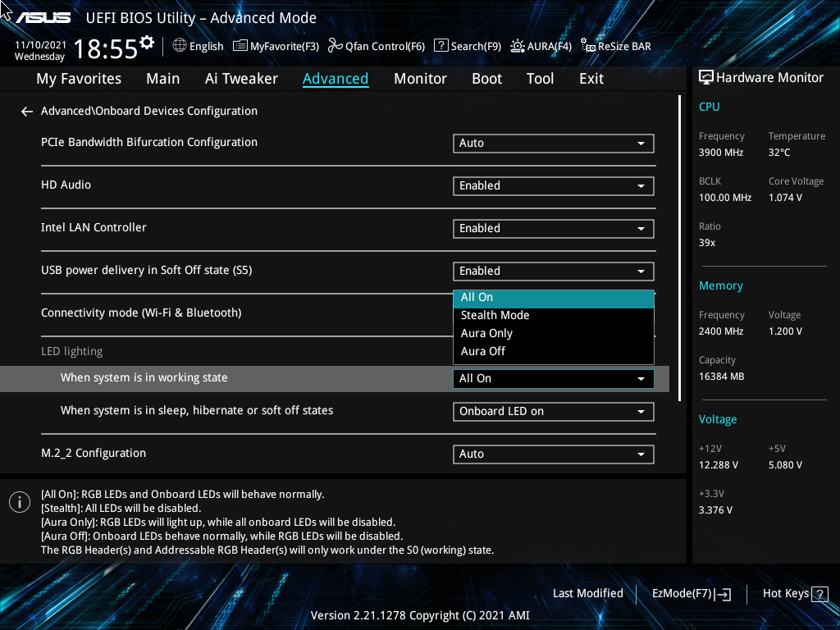Screen dimensions: 840x630
Task: Open M.2_2 Configuration Auto dropdown
Action: 554,454
